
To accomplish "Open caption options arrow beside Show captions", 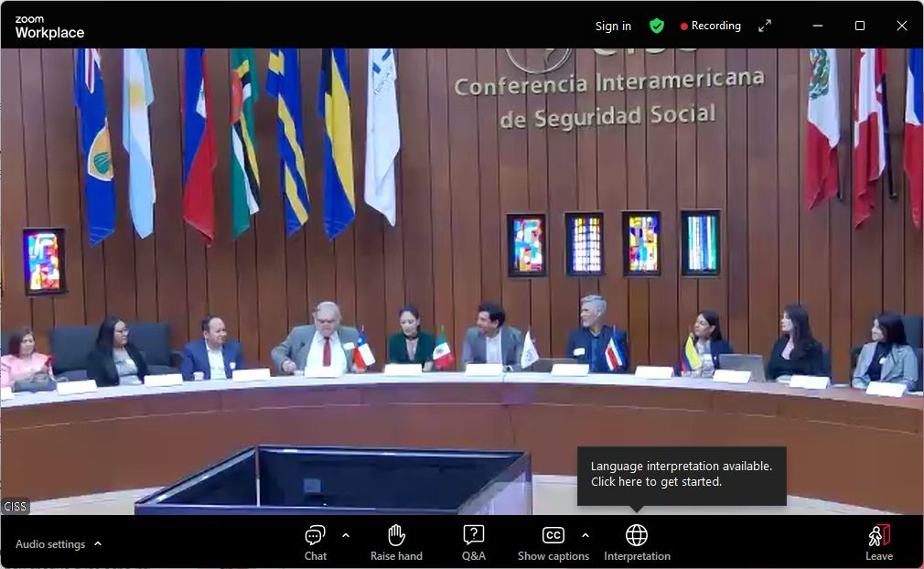I will (586, 535).
